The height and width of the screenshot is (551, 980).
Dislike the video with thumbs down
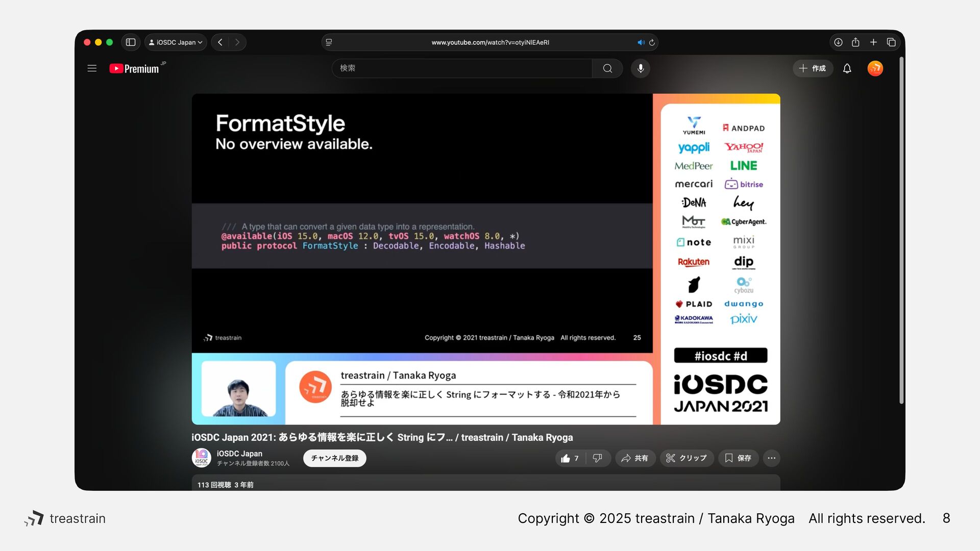(x=598, y=458)
